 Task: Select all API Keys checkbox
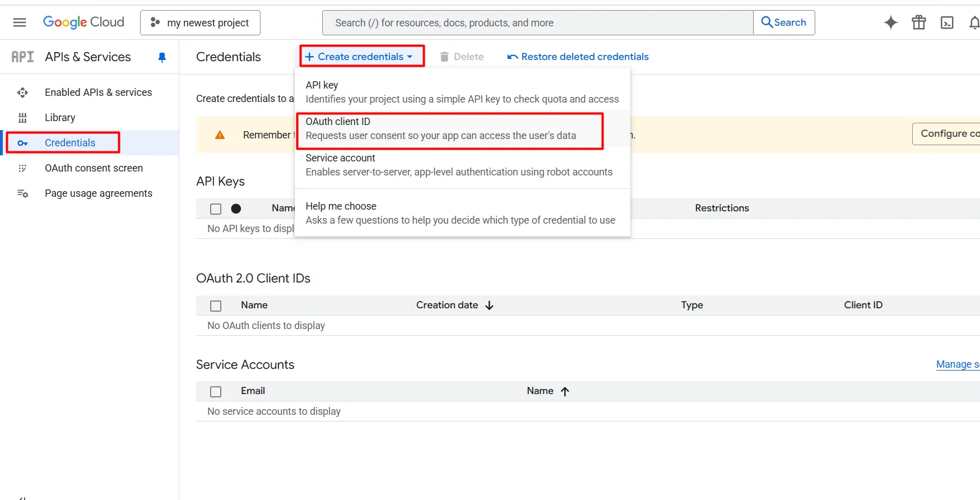tap(216, 209)
